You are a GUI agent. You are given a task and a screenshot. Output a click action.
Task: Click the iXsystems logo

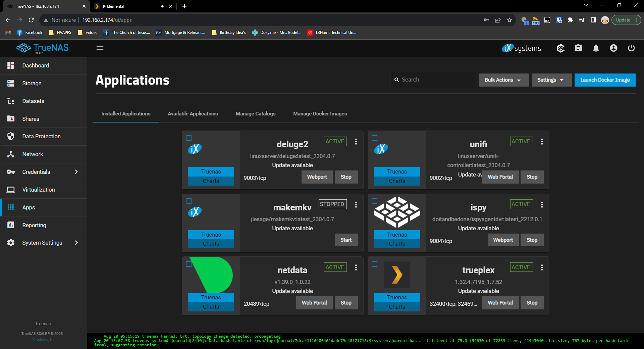(x=522, y=48)
